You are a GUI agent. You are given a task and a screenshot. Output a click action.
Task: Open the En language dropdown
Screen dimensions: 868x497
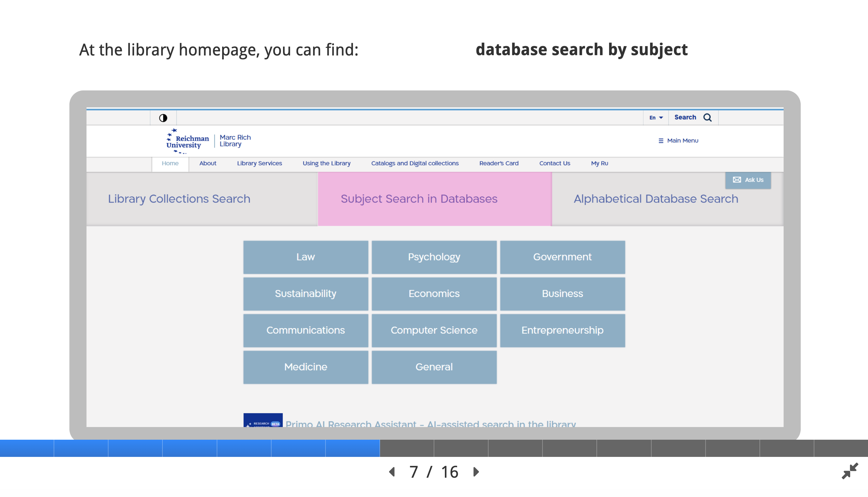tap(656, 117)
